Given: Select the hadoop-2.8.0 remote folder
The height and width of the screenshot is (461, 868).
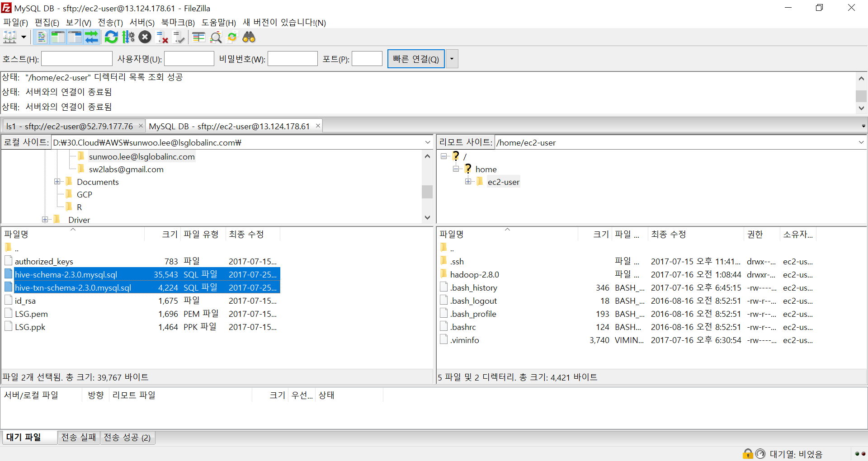Looking at the screenshot, I should coord(627,274).
